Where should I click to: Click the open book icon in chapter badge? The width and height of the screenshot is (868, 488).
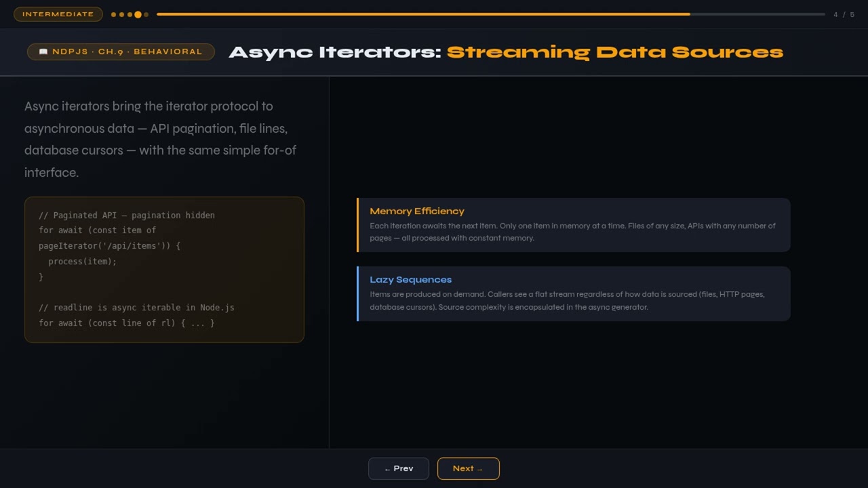coord(43,52)
